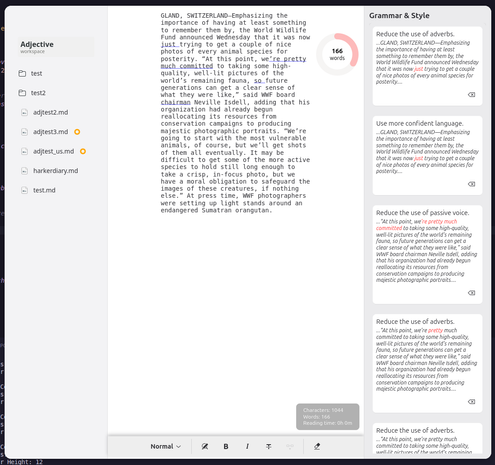Click the document statistics overlay box

328,417
